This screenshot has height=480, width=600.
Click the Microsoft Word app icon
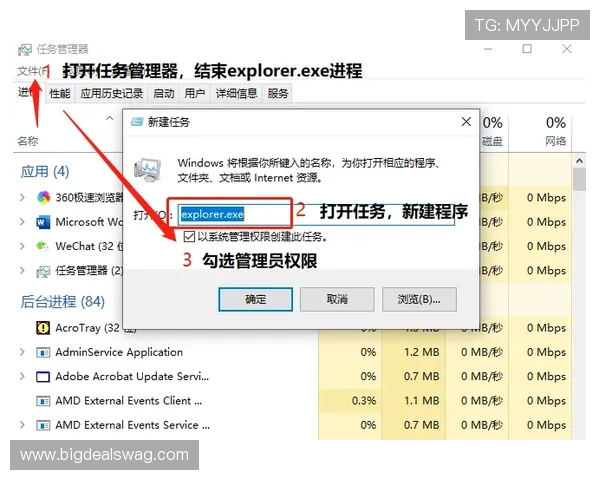(x=43, y=222)
